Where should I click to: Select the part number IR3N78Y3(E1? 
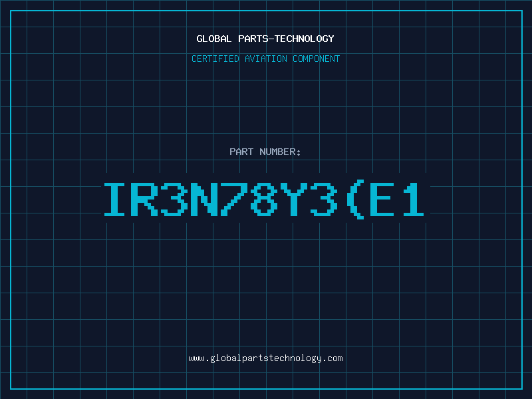264,199
